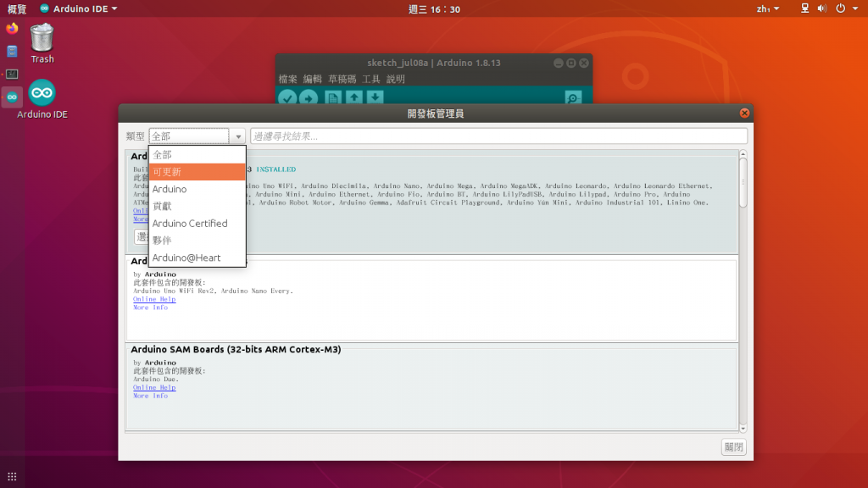The height and width of the screenshot is (488, 868).
Task: Select 可更新 in the type dropdown list
Action: (197, 171)
